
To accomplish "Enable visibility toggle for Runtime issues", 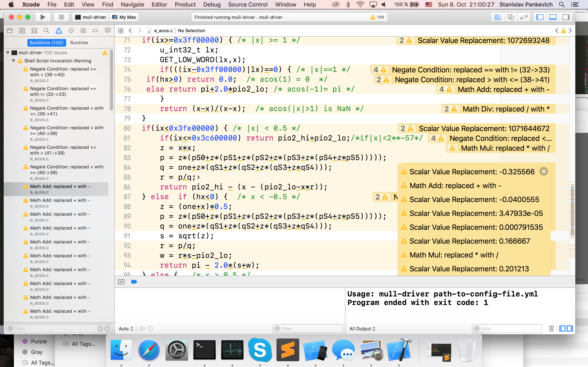I will (79, 42).
